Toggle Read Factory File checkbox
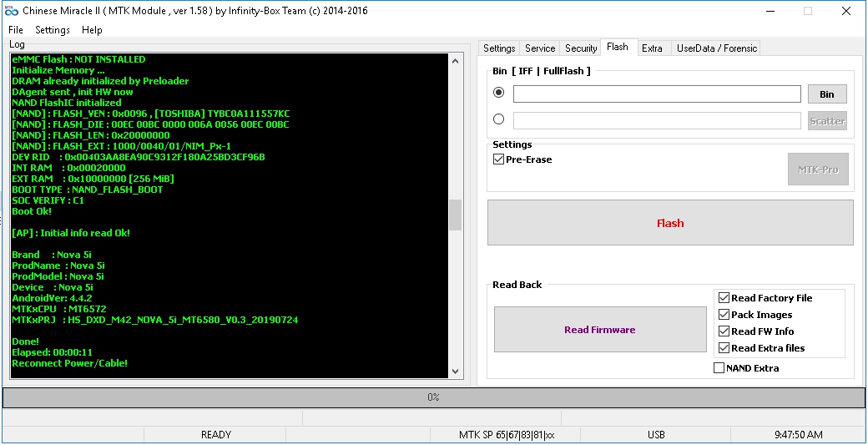Image resolution: width=868 pixels, height=445 pixels. pos(765,298)
